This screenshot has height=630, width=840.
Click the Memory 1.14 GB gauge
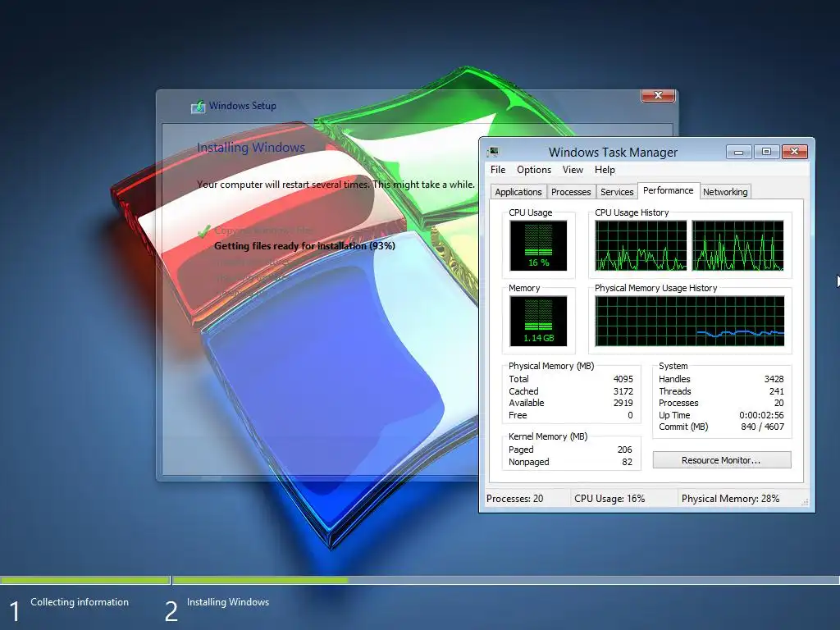[538, 321]
